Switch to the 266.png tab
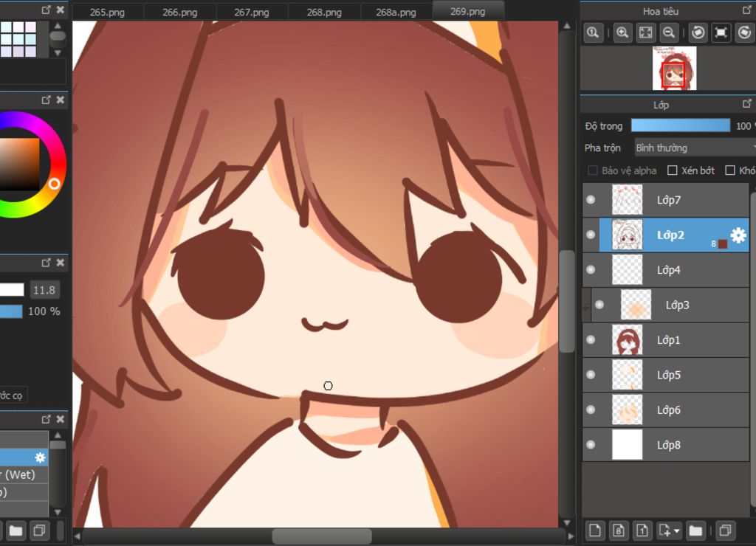The width and height of the screenshot is (756, 546). coord(180,12)
